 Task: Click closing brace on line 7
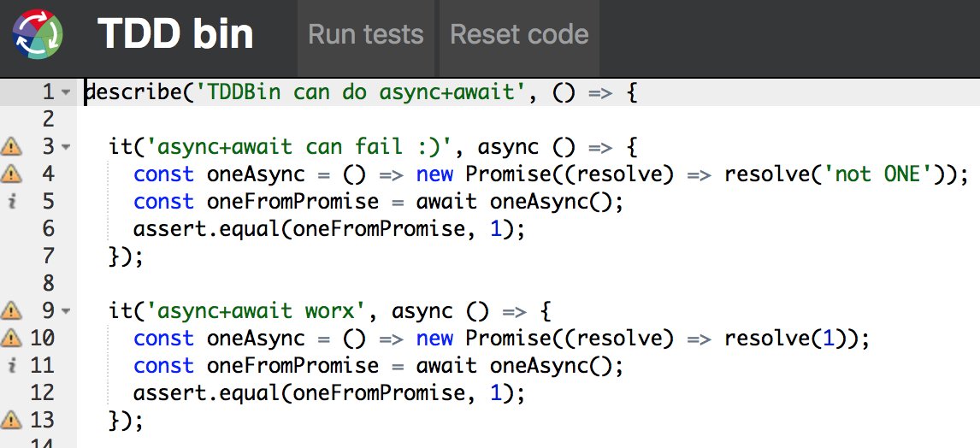(x=115, y=256)
